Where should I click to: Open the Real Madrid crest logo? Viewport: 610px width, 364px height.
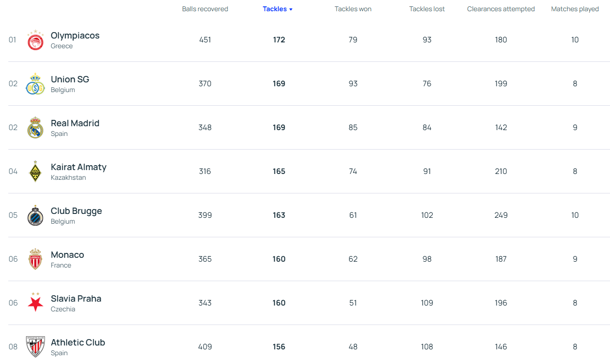point(35,128)
